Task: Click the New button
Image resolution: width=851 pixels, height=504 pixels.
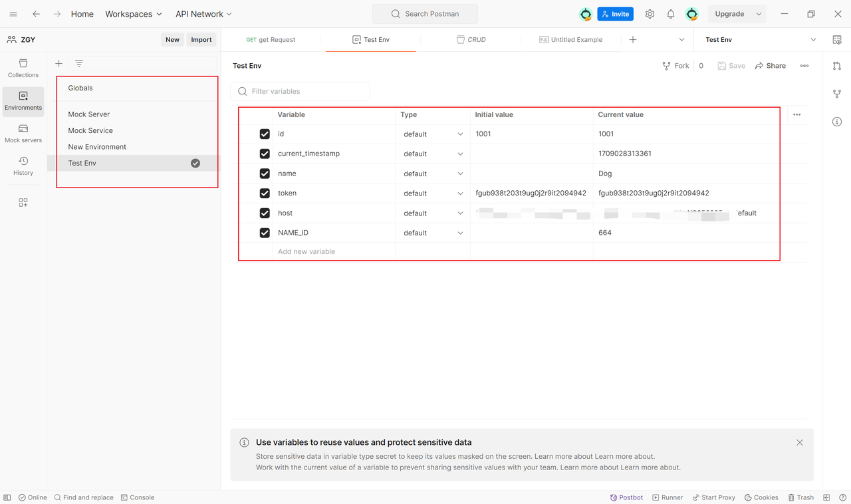Action: tap(172, 40)
